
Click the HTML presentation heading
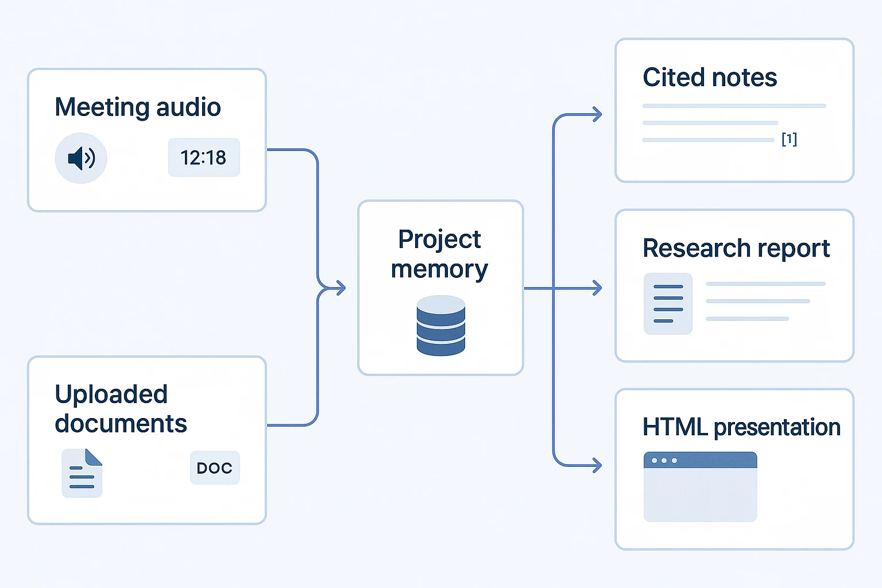(x=741, y=427)
